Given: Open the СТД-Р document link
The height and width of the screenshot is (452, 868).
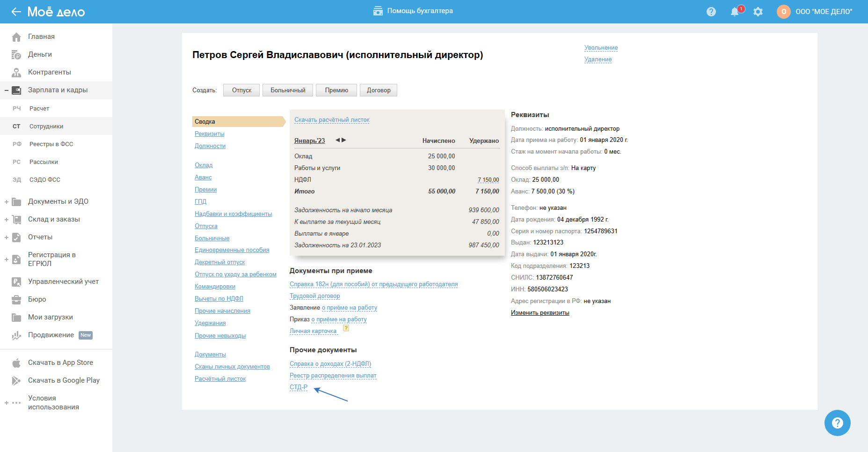Looking at the screenshot, I should click(x=299, y=387).
